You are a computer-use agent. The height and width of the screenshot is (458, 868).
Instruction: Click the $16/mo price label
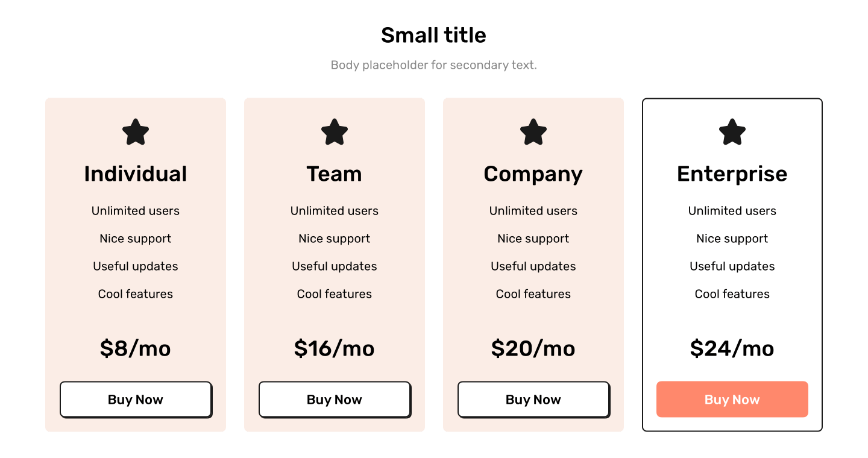[335, 348]
